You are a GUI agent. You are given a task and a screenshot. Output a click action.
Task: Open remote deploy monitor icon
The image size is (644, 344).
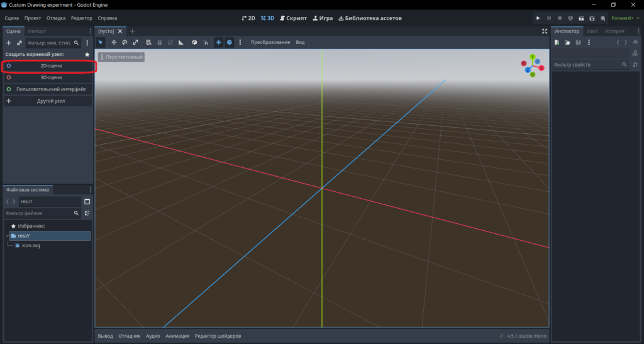tap(570, 18)
